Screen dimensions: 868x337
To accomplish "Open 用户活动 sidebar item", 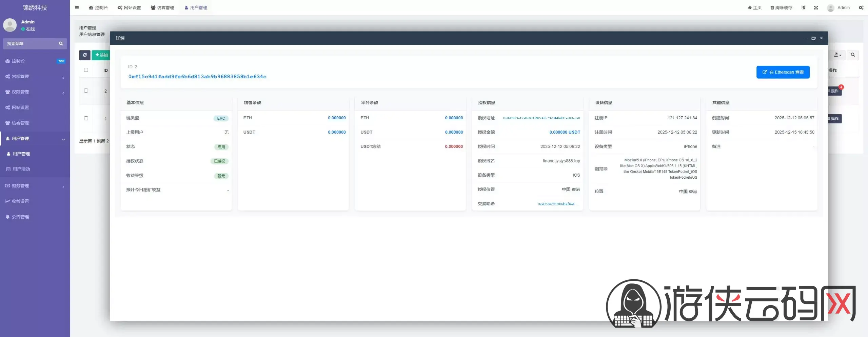I will tap(21, 169).
